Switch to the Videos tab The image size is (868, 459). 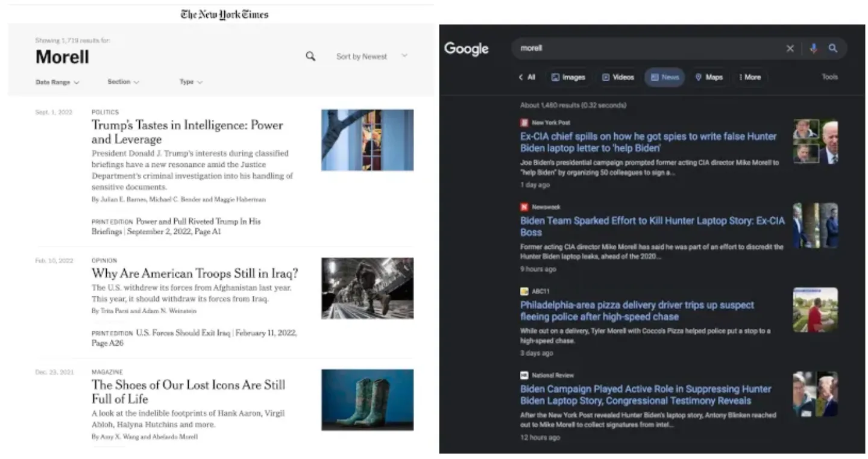tap(618, 77)
